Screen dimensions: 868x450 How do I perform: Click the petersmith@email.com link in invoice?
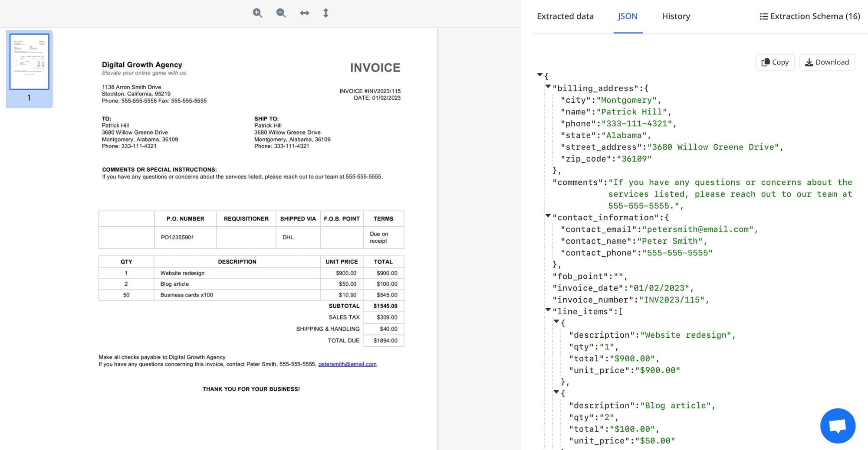coord(347,364)
